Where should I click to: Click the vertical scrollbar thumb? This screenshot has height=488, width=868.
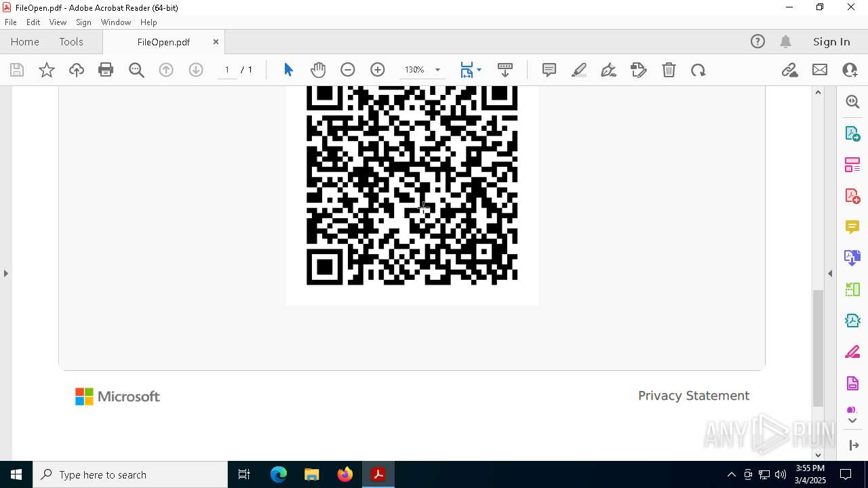818,348
